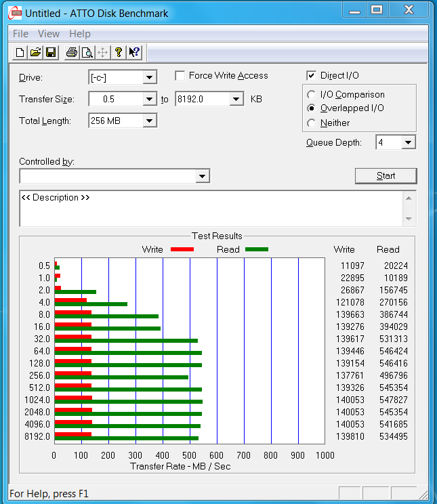437x504 pixels.
Task: Enable Force Write Access checkbox
Action: coord(180,76)
